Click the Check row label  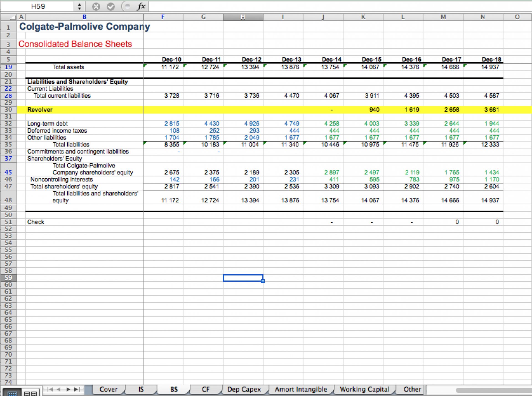pos(35,222)
